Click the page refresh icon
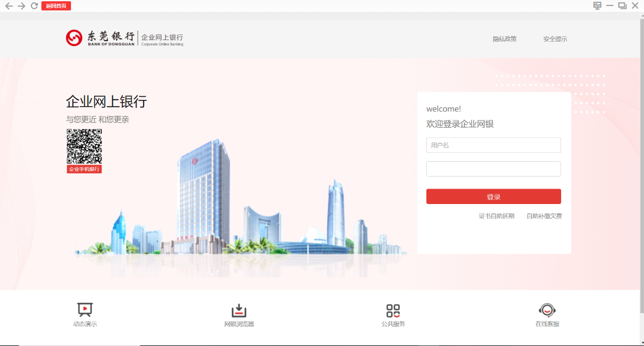The height and width of the screenshot is (346, 644). coord(34,5)
